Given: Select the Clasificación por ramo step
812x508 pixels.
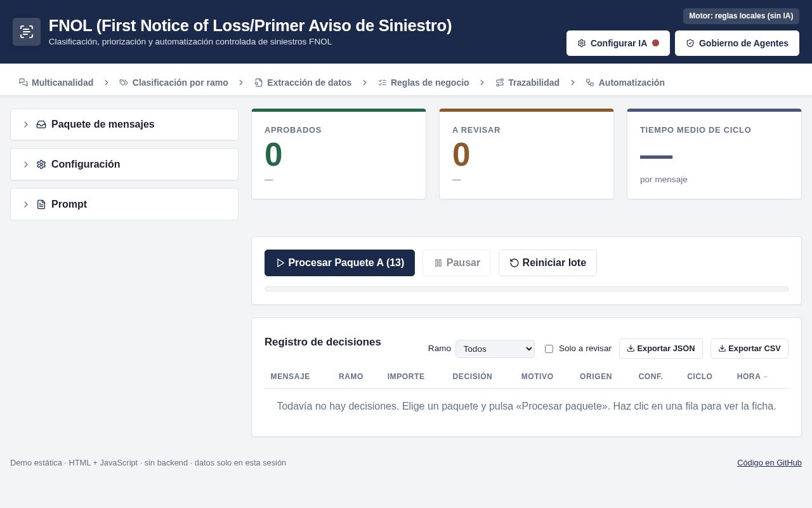Looking at the screenshot, I should point(174,83).
